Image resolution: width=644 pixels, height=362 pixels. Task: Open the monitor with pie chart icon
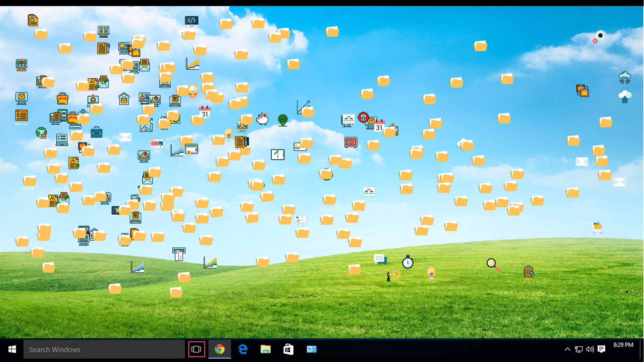pyautogui.click(x=144, y=157)
